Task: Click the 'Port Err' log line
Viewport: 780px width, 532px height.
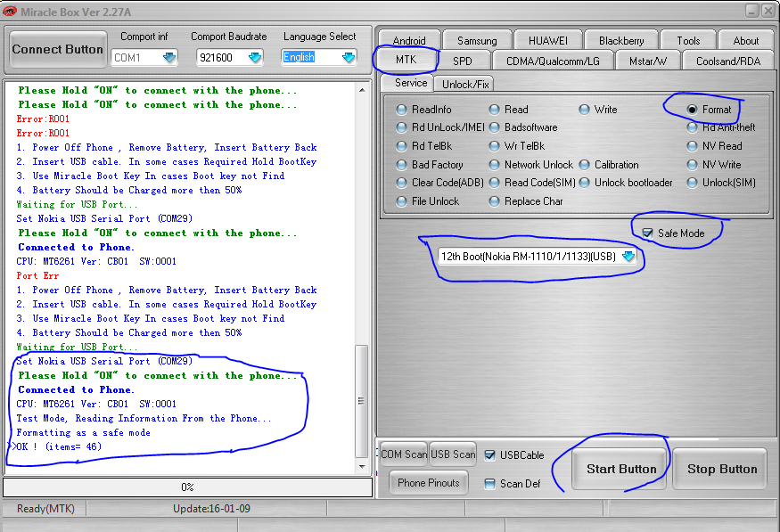Action: [x=37, y=275]
